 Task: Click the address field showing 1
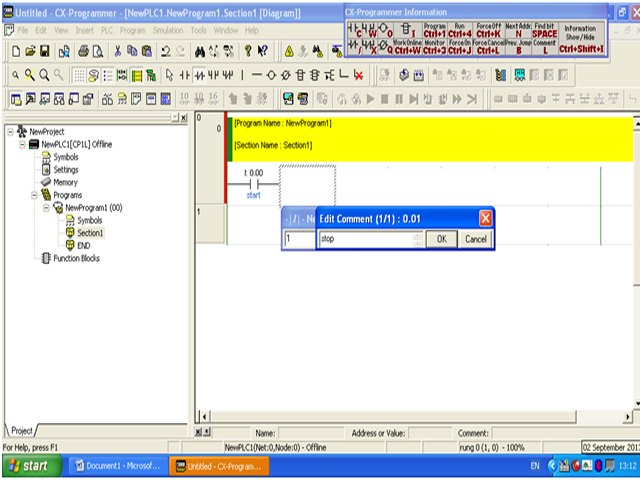click(x=300, y=239)
